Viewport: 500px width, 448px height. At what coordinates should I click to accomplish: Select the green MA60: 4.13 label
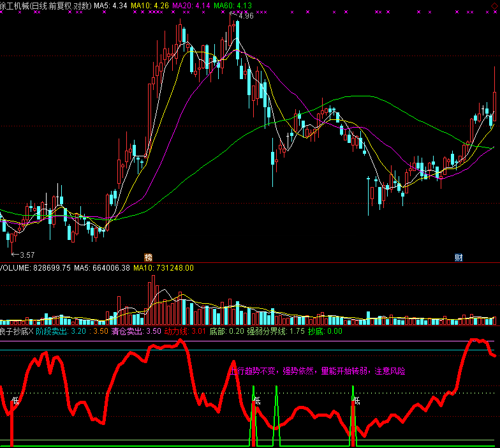pos(233,6)
